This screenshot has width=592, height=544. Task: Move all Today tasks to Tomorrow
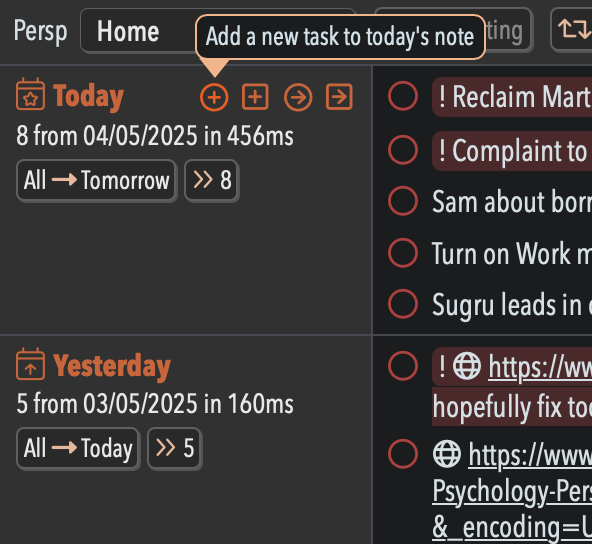(x=97, y=180)
